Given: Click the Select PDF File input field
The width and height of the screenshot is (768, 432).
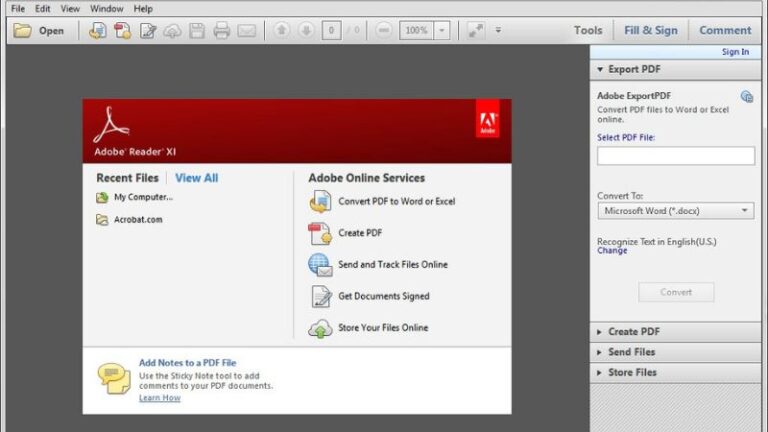Looking at the screenshot, I should 675,156.
